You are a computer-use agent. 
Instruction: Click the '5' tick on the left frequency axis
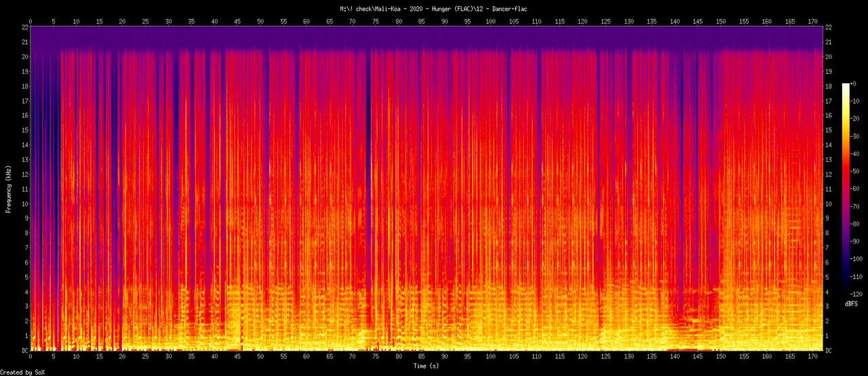(x=26, y=276)
